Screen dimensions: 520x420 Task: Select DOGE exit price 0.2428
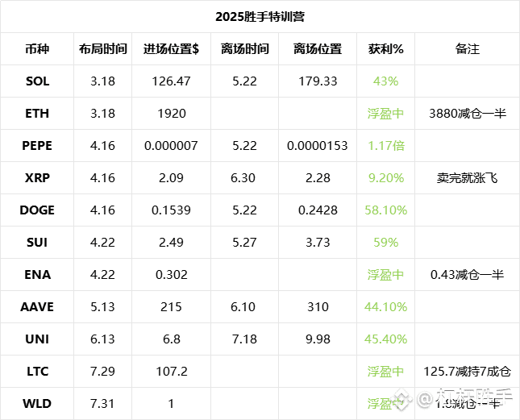click(x=318, y=210)
